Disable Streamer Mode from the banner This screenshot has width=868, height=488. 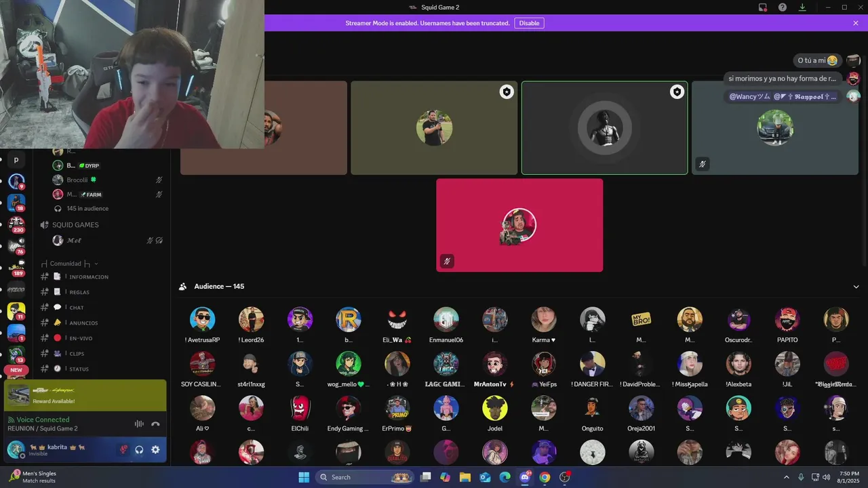tap(529, 23)
